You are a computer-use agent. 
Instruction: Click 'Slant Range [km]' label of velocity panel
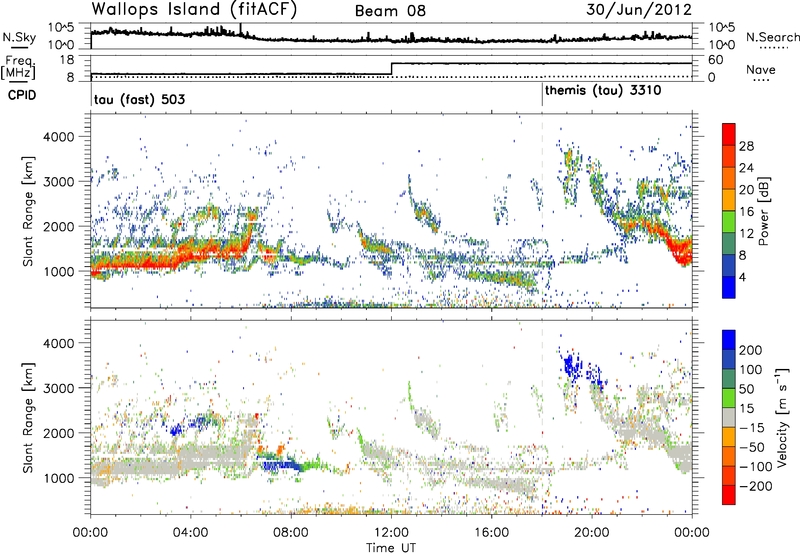click(x=28, y=417)
